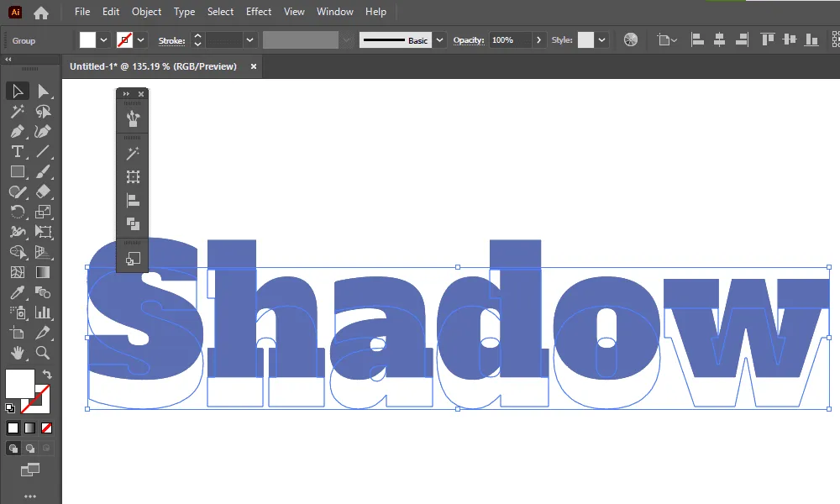Enable Draw Inside mode
This screenshot has width=840, height=504.
[46, 449]
